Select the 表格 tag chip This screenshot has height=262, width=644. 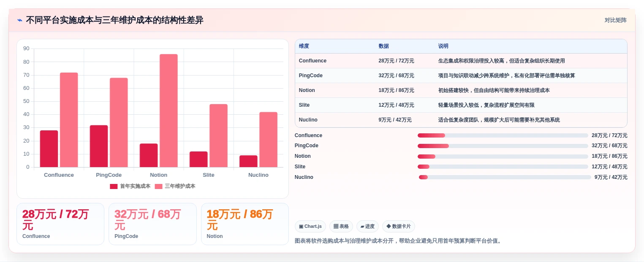pos(341,226)
